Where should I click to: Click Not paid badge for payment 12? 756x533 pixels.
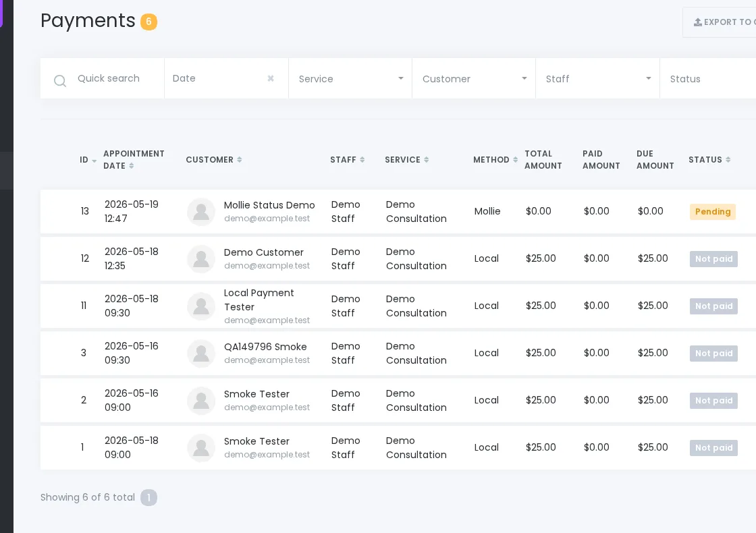coord(713,259)
